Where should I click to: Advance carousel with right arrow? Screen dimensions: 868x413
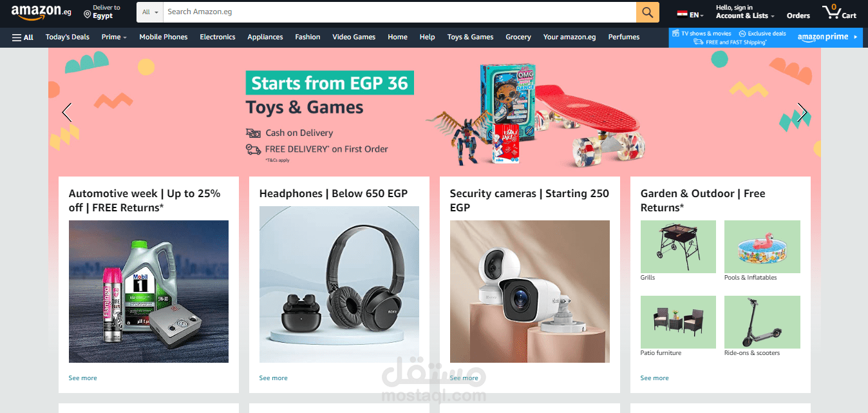(802, 113)
